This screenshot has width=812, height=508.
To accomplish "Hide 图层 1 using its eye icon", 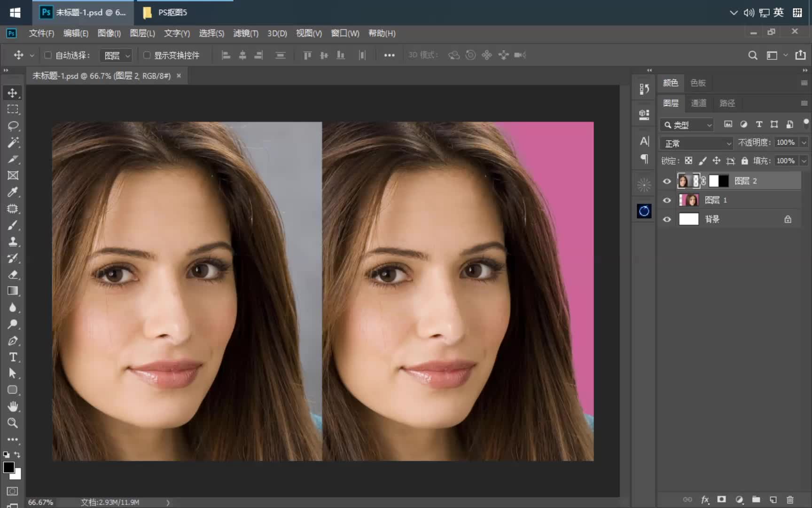I will coord(667,200).
